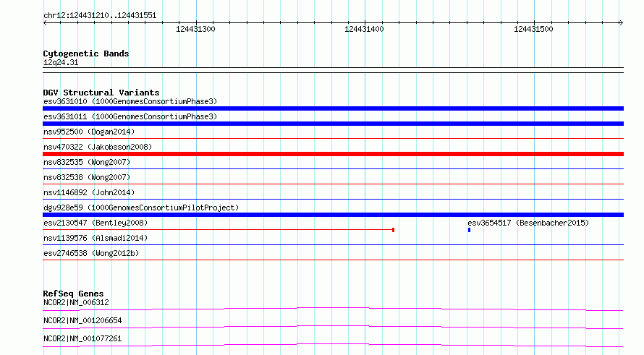Viewport: 644px width, 355px height.
Task: Click the thick blue bar under the esv3631011 label
Action: [333, 124]
